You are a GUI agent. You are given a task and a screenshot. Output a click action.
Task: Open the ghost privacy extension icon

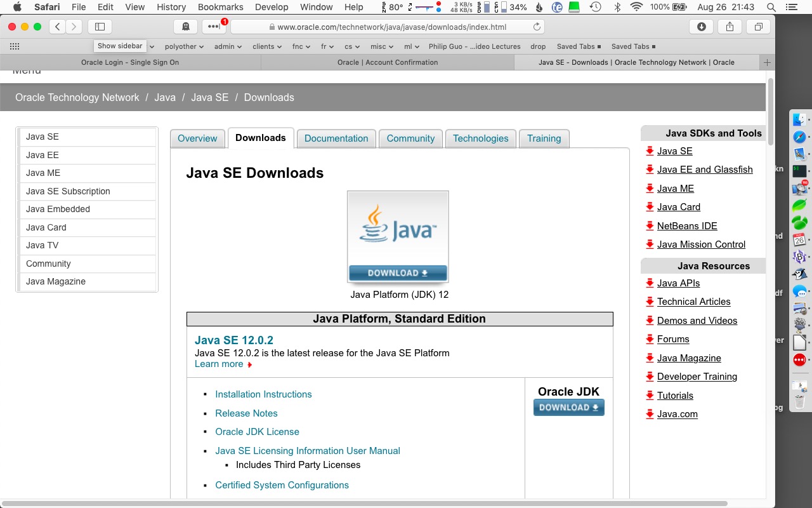tap(185, 27)
